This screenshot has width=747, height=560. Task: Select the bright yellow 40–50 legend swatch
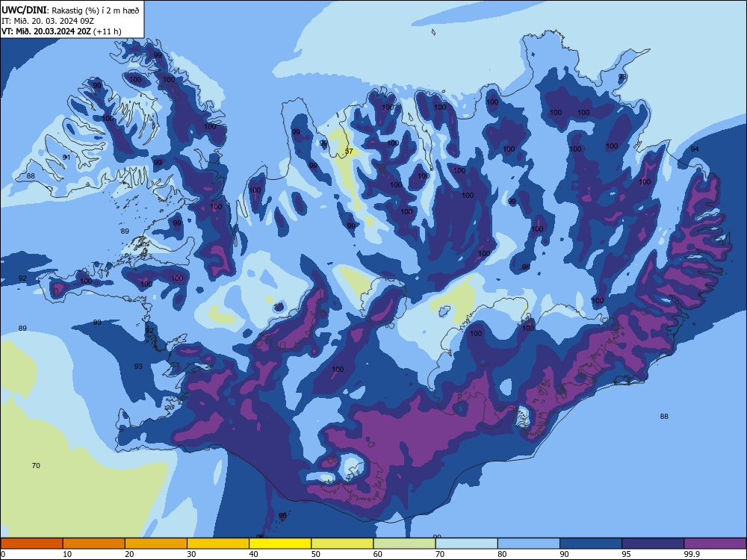tap(280, 544)
